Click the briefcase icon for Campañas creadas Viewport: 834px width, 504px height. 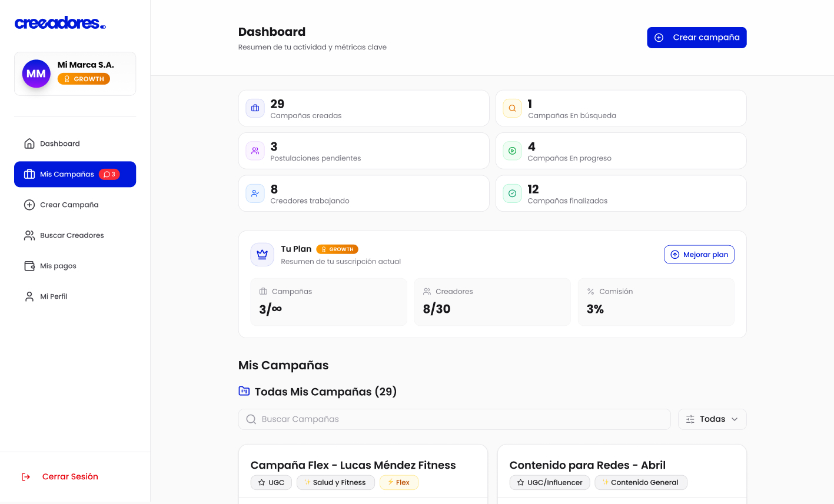[255, 108]
